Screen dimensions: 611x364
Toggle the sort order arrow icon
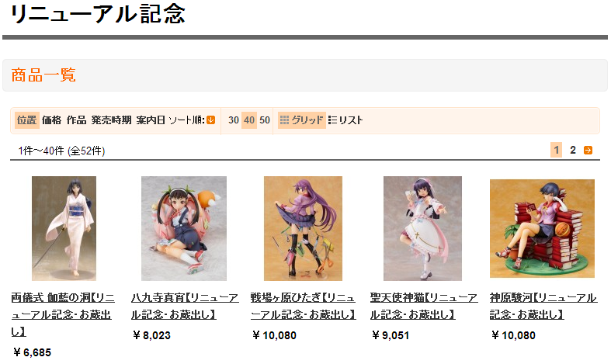tap(211, 120)
